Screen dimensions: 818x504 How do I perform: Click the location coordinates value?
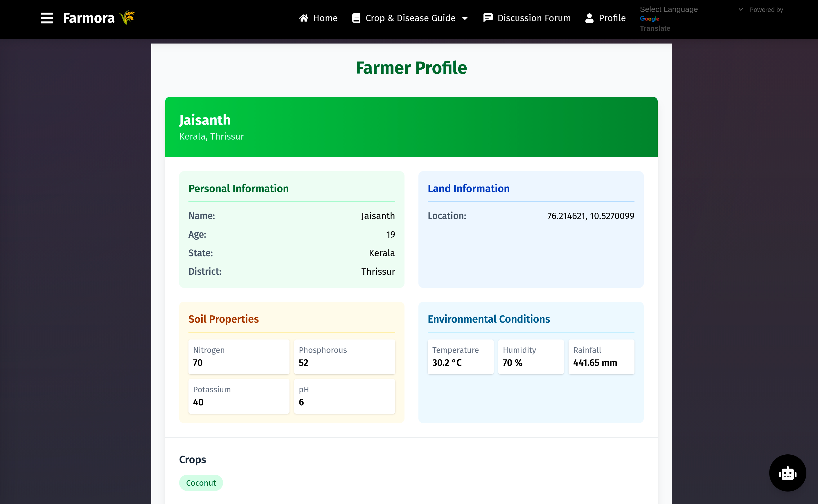590,216
